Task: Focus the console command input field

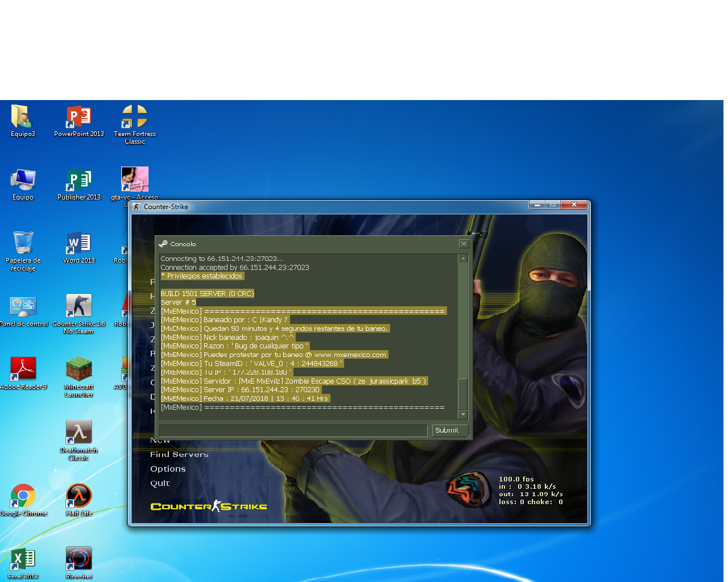Action: [293, 431]
